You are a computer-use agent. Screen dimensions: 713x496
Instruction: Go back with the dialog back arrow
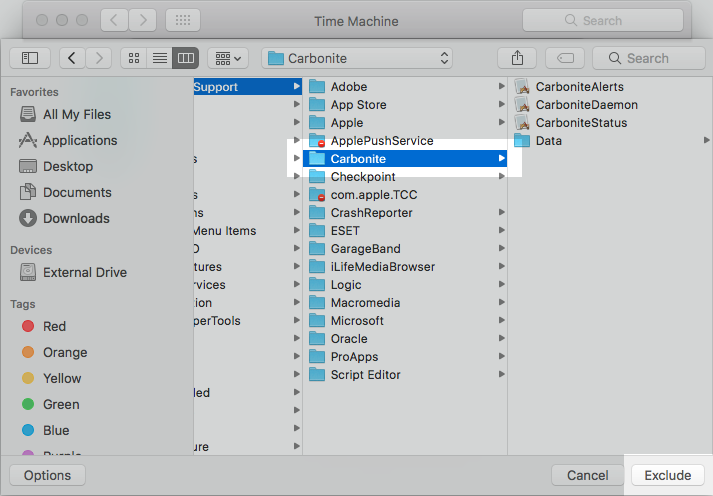(72, 58)
